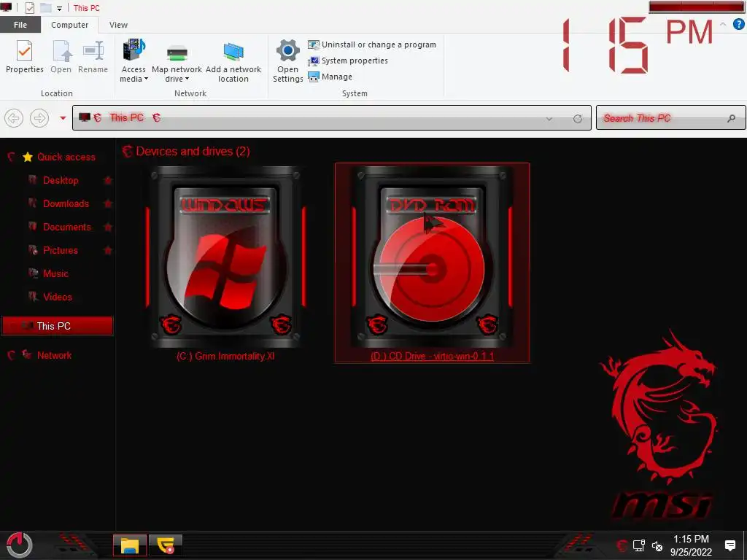Open the Properties ribbon button
Image resolution: width=747 pixels, height=560 pixels.
24,57
